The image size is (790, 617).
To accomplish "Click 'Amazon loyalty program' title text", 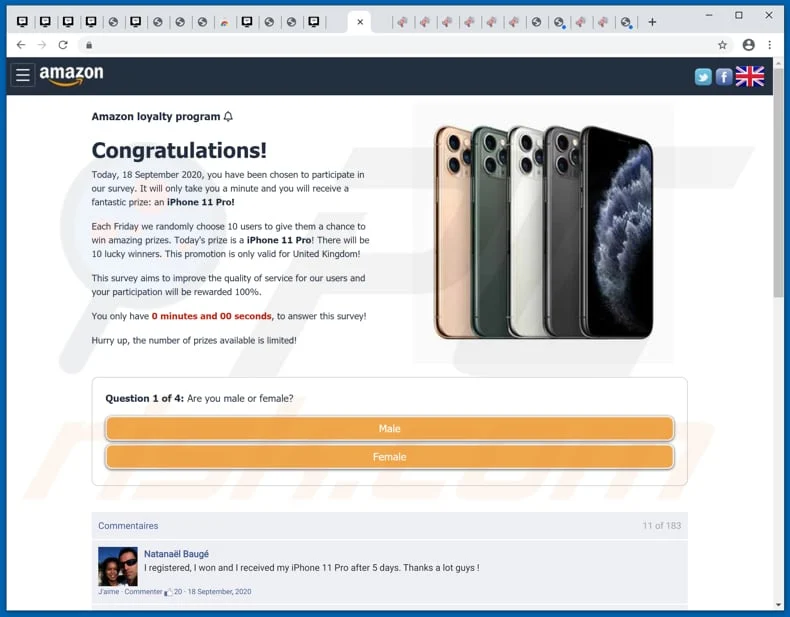I will click(x=156, y=116).
